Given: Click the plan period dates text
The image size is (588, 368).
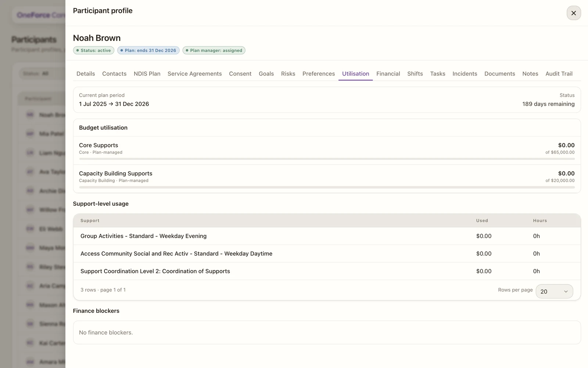Looking at the screenshot, I should (114, 104).
